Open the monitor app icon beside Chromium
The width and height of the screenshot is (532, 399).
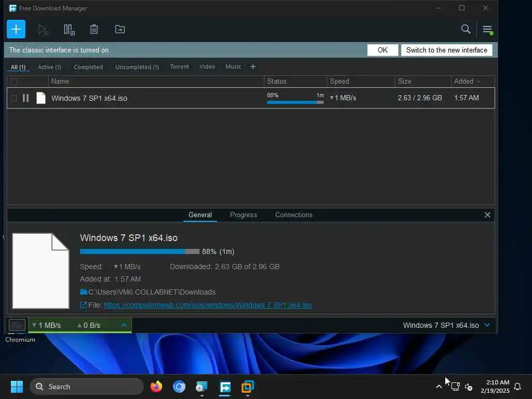tap(202, 387)
